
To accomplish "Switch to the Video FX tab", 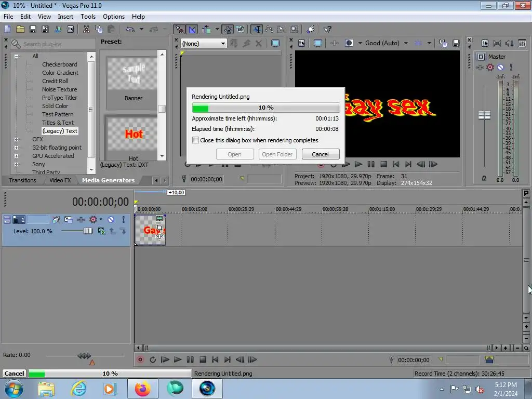I will 60,180.
